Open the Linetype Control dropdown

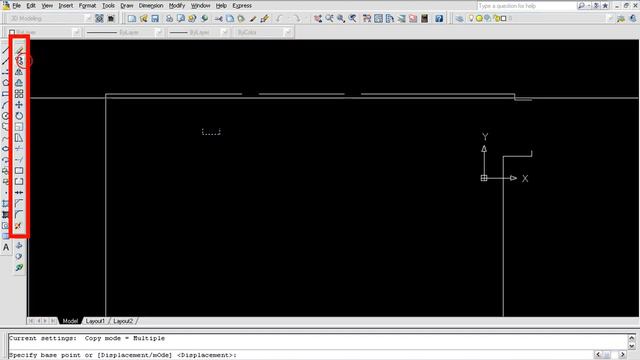point(159,32)
